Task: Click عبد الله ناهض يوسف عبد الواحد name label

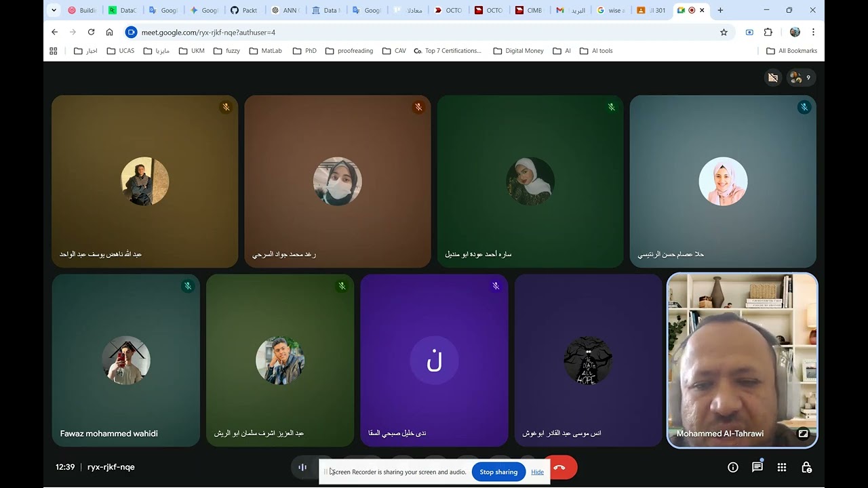Action: pos(101,254)
